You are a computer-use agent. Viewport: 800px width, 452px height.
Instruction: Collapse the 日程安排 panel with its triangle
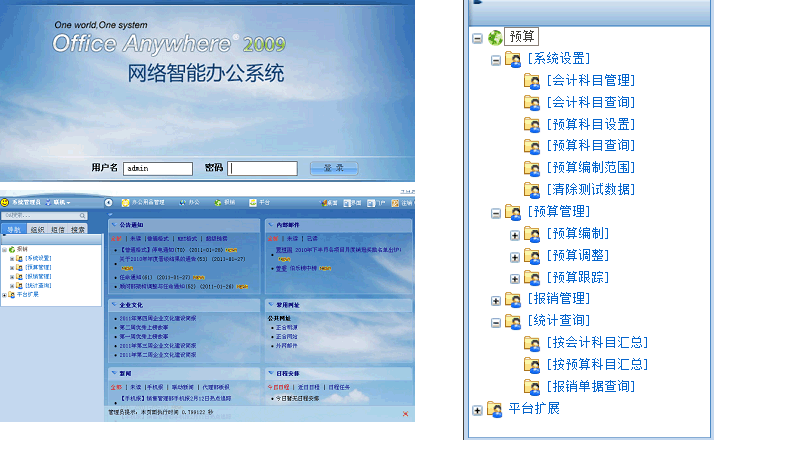coord(271,373)
